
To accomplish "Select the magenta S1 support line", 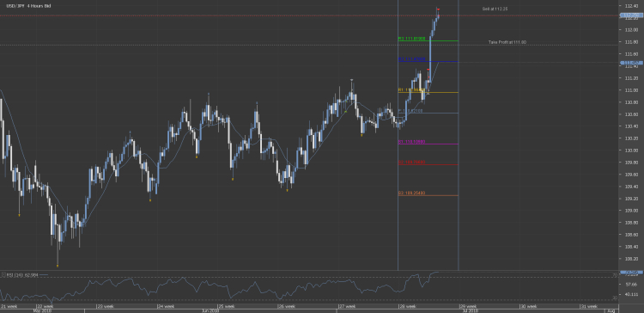I will [x=428, y=144].
